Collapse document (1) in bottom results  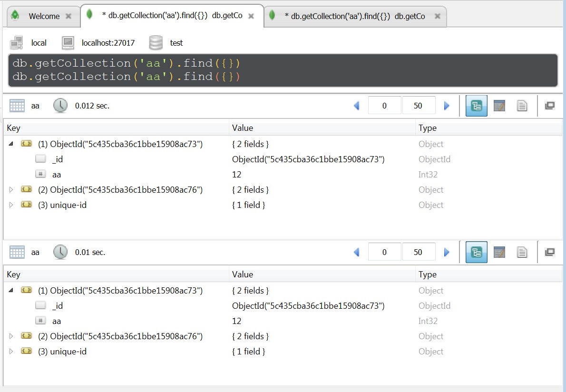coord(11,290)
